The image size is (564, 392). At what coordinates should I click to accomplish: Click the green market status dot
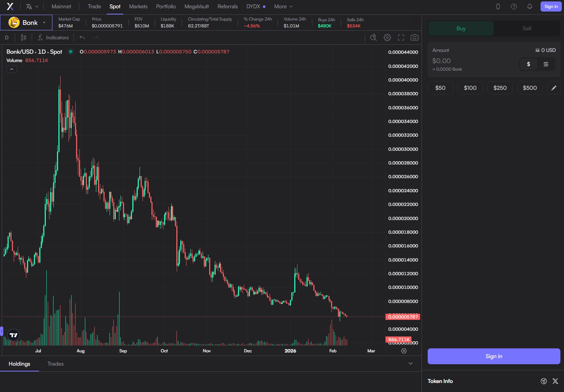(x=71, y=52)
